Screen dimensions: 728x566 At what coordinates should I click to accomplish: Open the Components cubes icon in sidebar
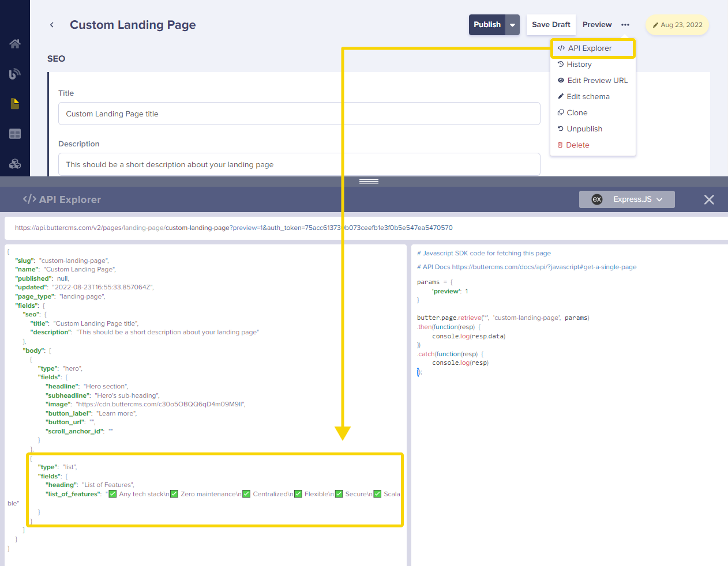pos(15,164)
